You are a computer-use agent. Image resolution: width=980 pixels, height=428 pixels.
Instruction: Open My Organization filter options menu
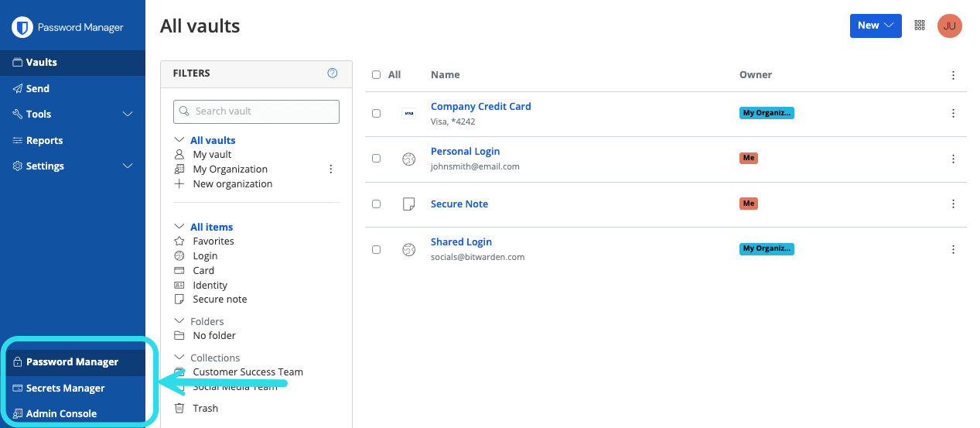coord(331,169)
